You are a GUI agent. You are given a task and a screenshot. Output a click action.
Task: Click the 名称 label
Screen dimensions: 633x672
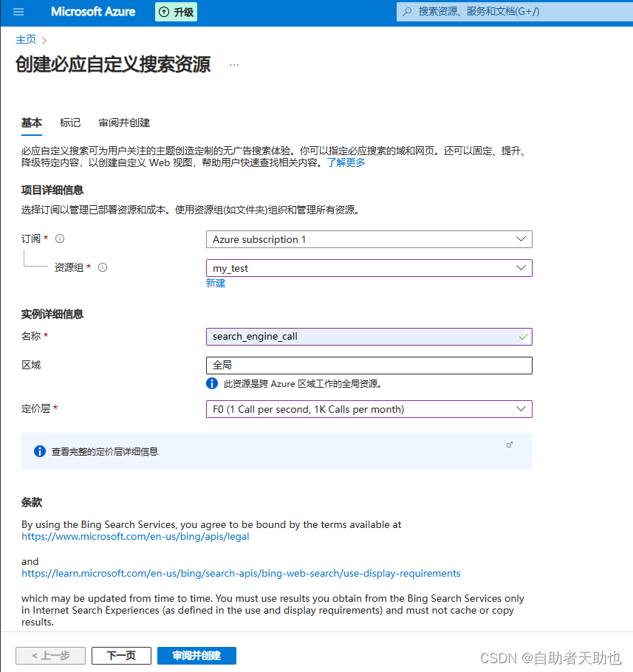point(31,336)
